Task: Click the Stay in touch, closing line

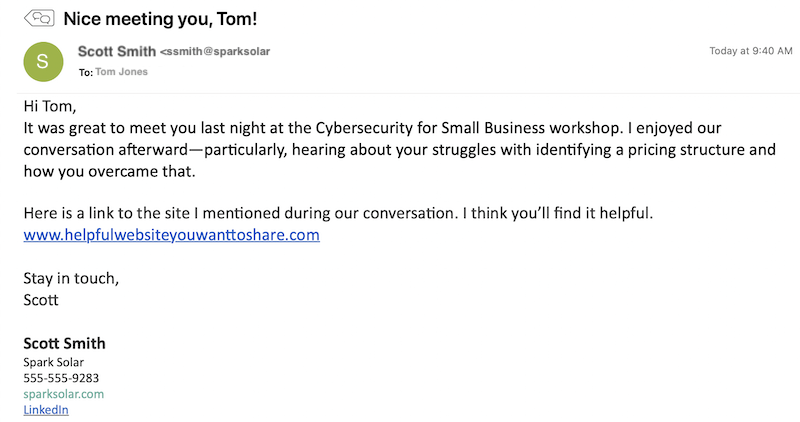Action: [71, 278]
